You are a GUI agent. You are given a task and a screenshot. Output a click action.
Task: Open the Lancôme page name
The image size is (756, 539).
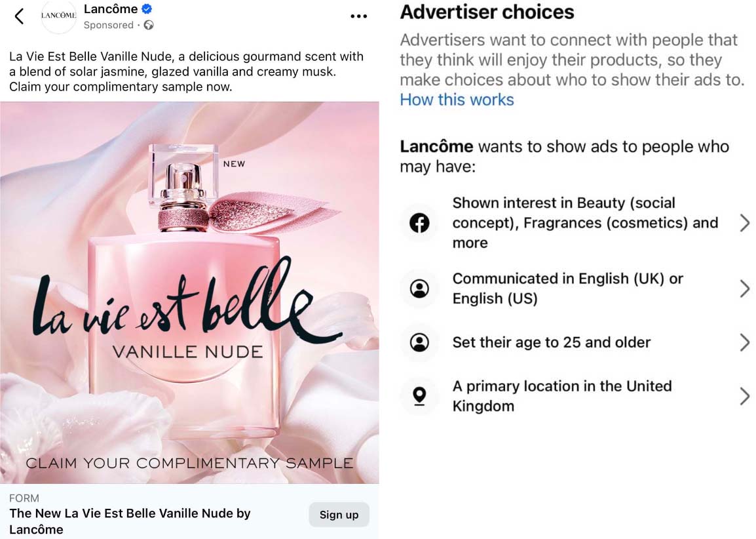tap(111, 9)
